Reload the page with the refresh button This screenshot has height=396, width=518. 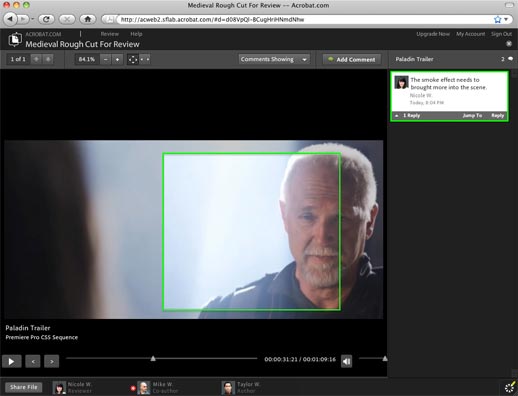click(46, 19)
